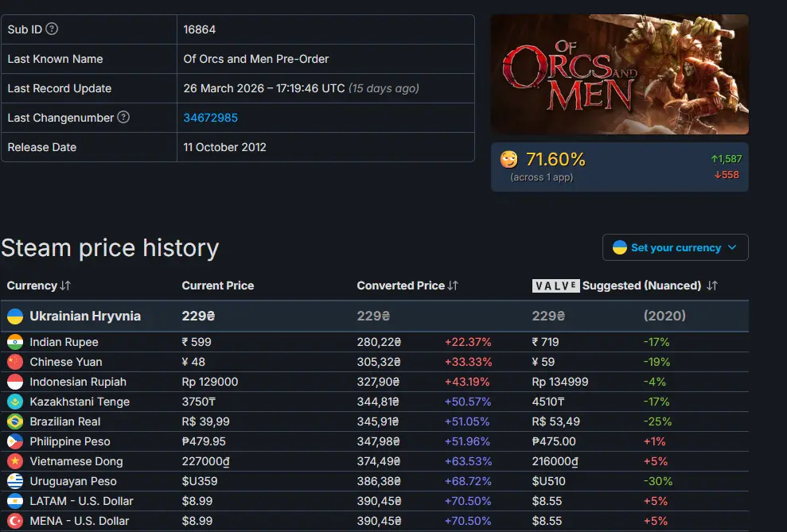787x532 pixels.
Task: Click the Vietnamese Dong flag icon
Action: (x=15, y=461)
